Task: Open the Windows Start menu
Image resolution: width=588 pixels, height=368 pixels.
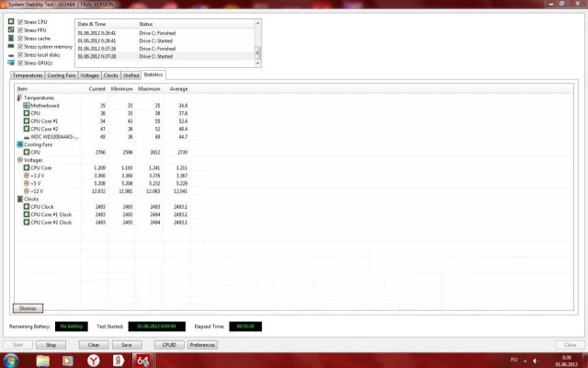Action: [10, 361]
